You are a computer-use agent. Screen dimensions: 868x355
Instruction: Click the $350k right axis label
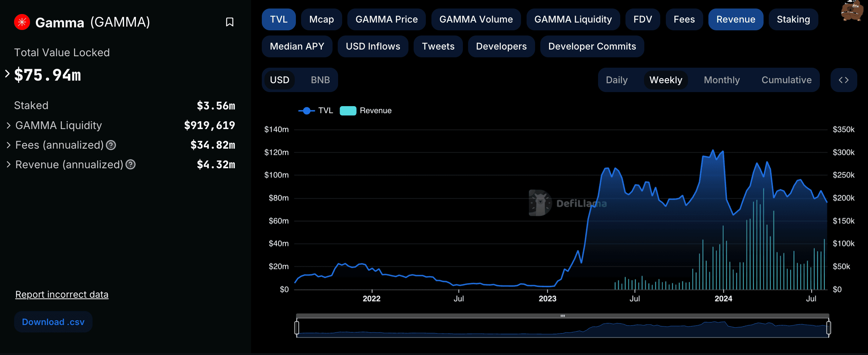(x=844, y=129)
